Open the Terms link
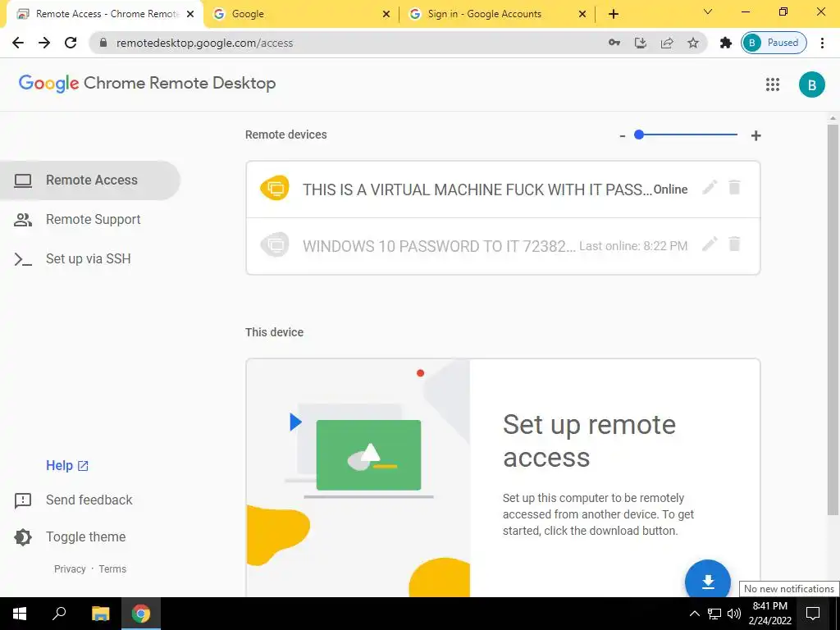The height and width of the screenshot is (630, 840). (x=112, y=569)
